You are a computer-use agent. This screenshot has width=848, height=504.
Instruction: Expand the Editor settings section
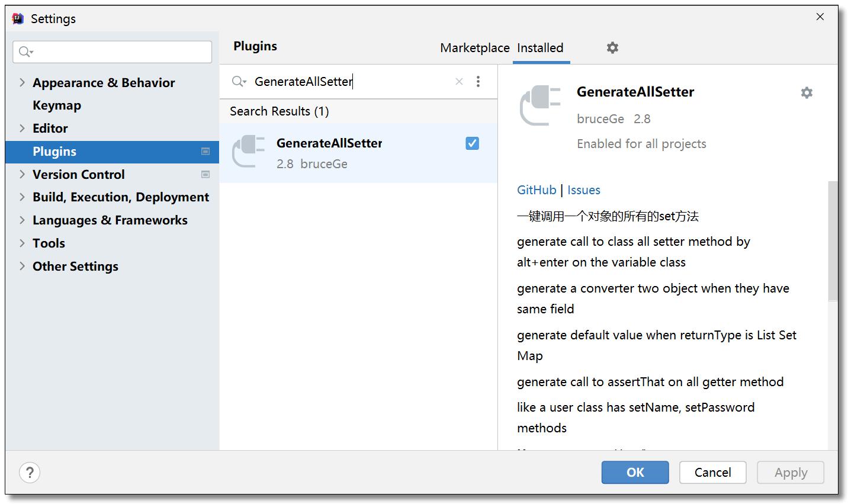click(x=22, y=128)
